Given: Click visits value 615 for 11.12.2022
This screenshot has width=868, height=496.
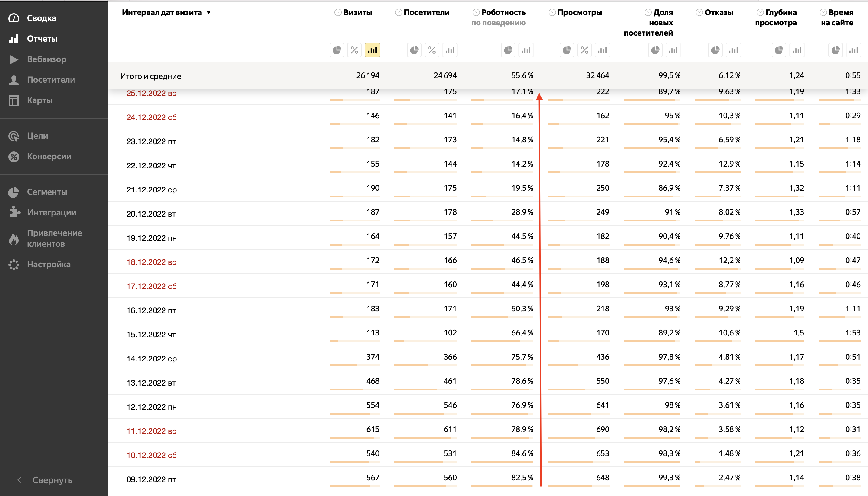Looking at the screenshot, I should tap(372, 429).
